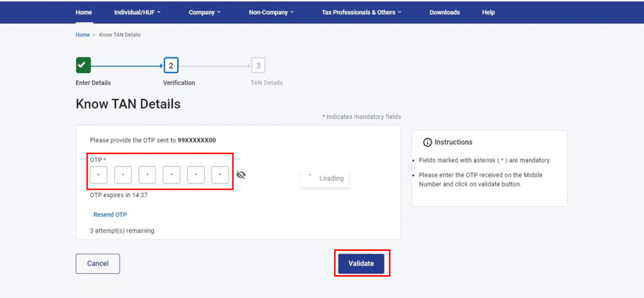This screenshot has width=644, height=298.
Task: Open the Individual/HUF dropdown
Action: click(x=137, y=12)
